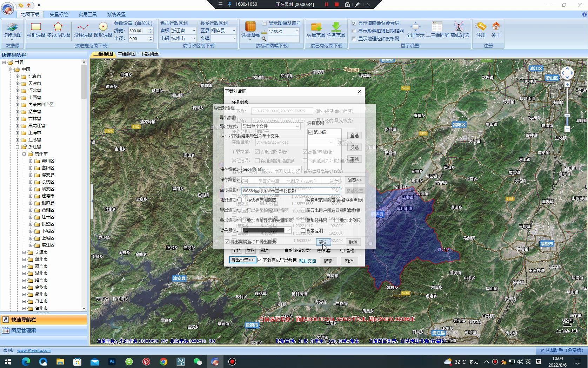This screenshot has width=588, height=368.
Task: Click the map pan compass control
Action: point(567,73)
